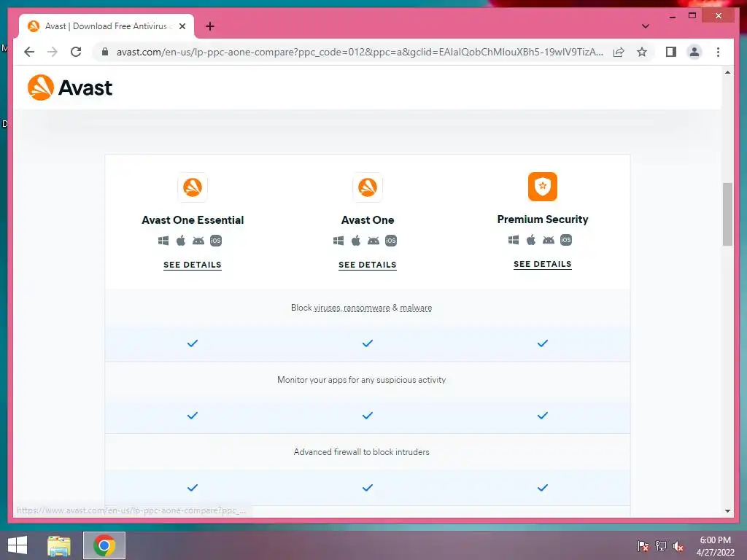Close the Avast Download Free Antivirus tab

point(182,26)
